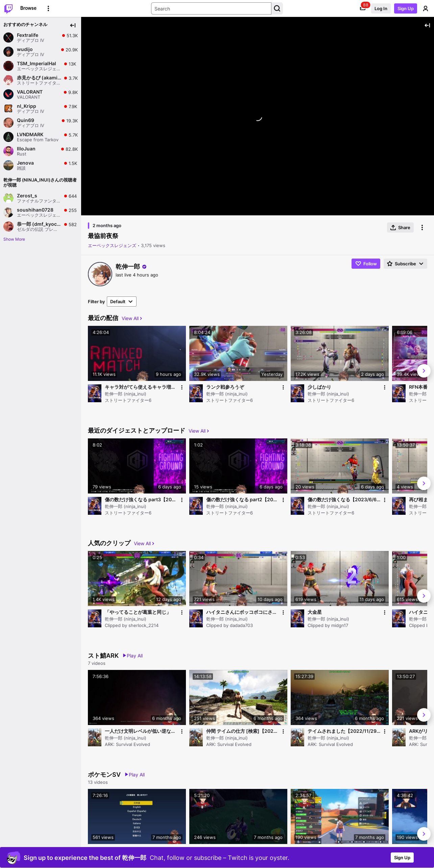
Task: View all 人気のクリップ
Action: click(x=144, y=544)
